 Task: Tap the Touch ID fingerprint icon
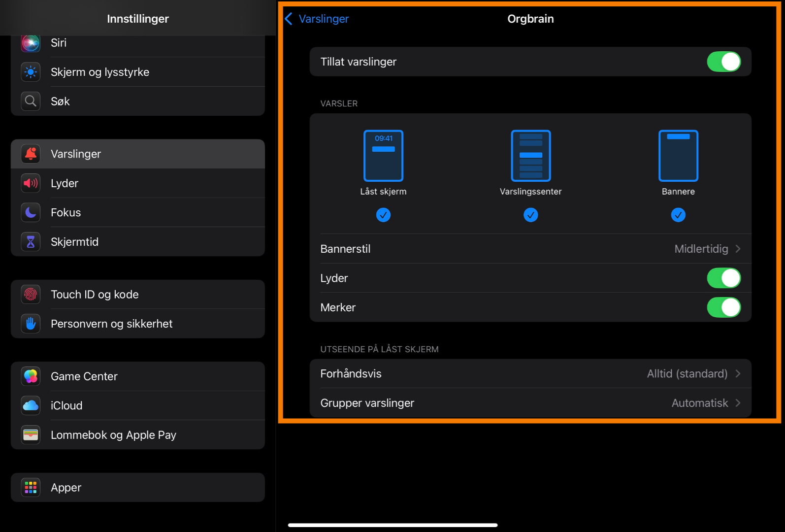(x=31, y=295)
